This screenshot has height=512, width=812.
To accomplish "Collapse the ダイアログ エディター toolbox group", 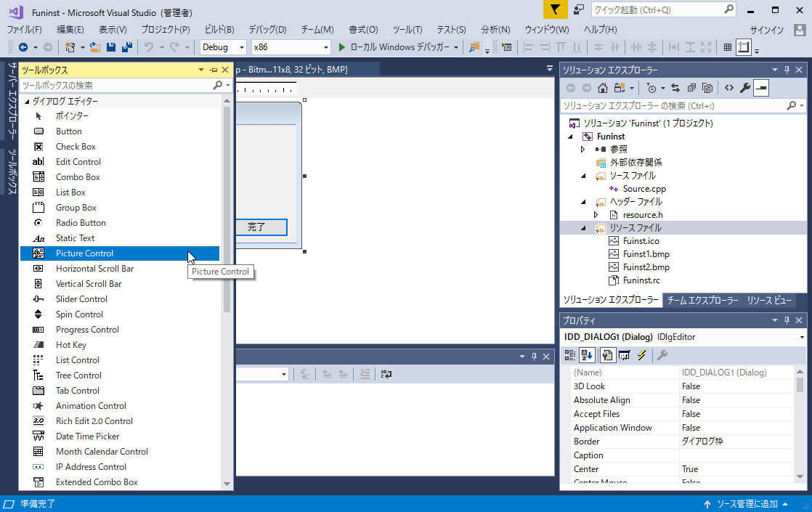I will pyautogui.click(x=27, y=102).
